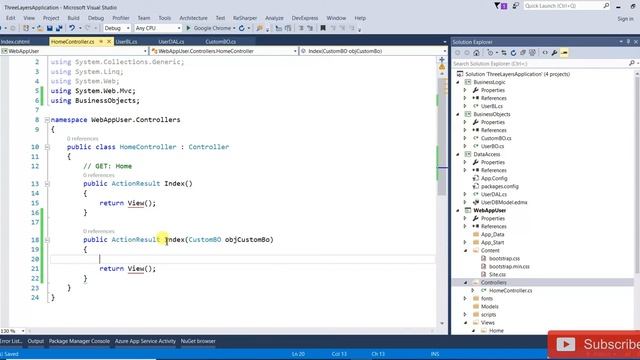Image resolution: width=640 pixels, height=360 pixels.
Task: Click Solution Explorer Collapse All icon
Action: coord(523,53)
